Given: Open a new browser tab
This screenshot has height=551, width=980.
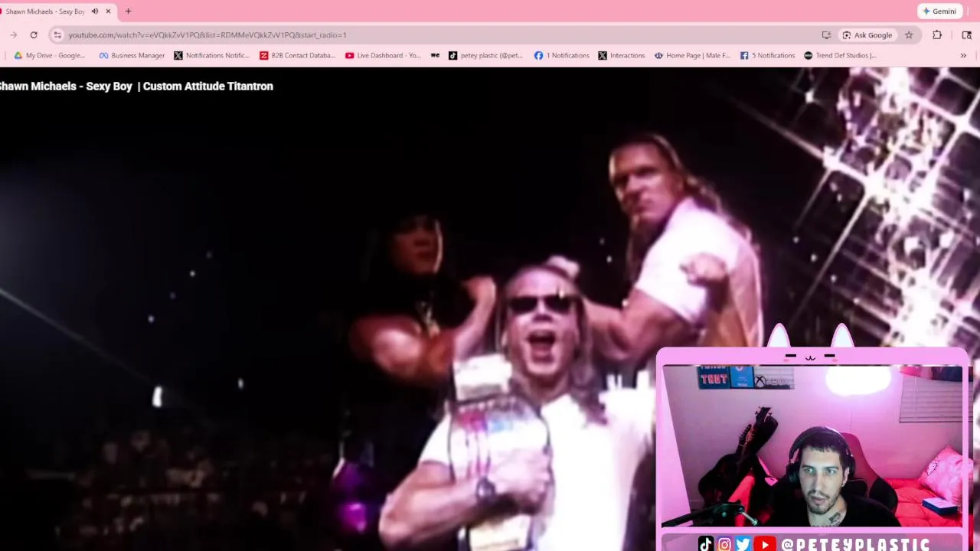Looking at the screenshot, I should 128,11.
